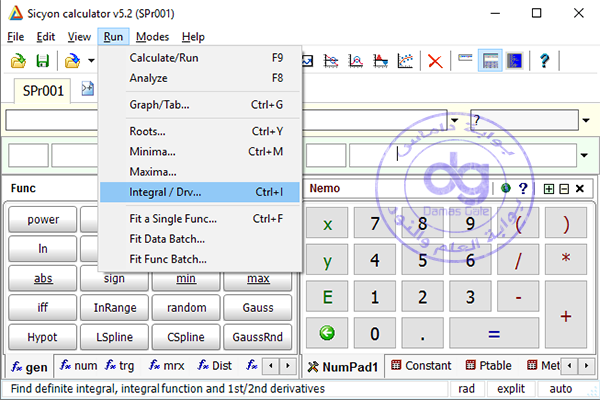
Task: Click the power function button
Action: 43,220
